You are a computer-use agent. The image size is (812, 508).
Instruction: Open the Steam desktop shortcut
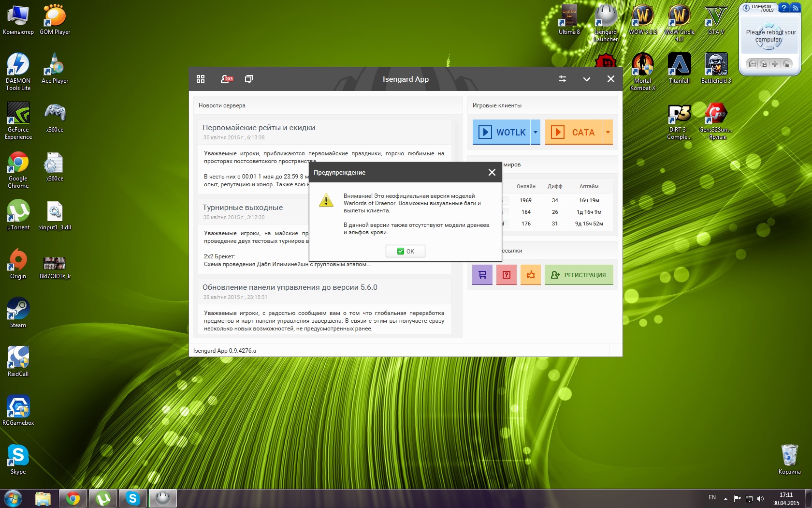point(18,313)
